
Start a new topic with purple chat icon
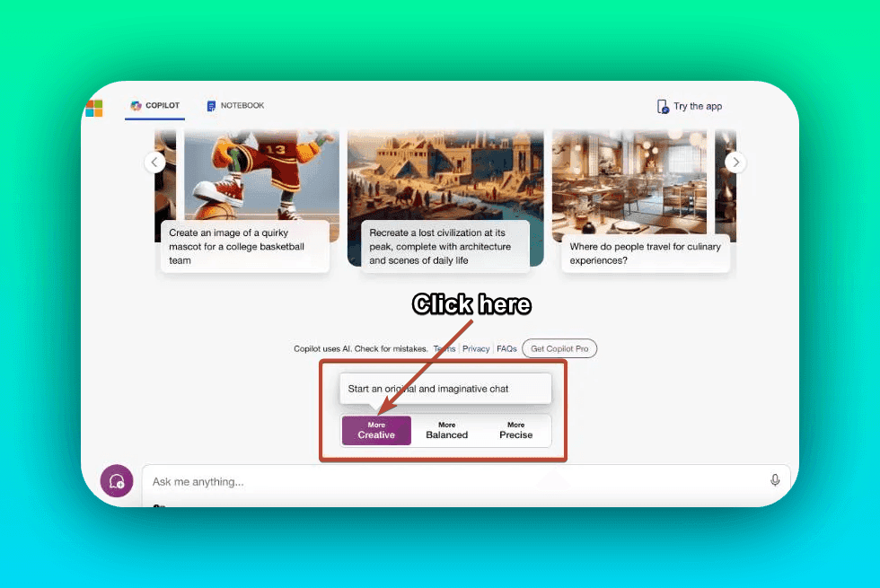click(x=117, y=481)
